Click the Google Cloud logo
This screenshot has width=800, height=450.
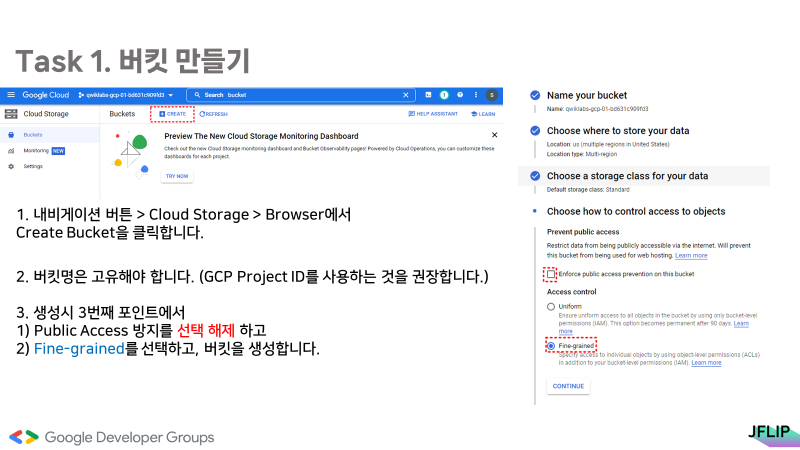tap(45, 95)
